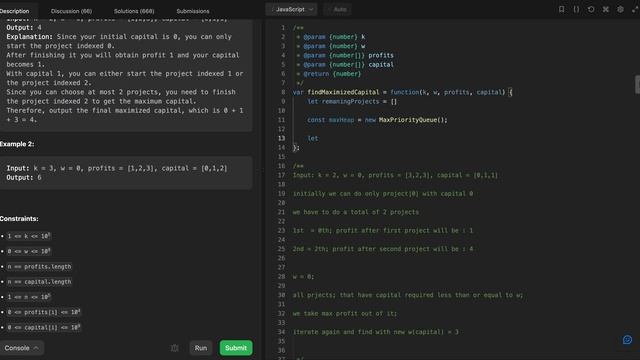
Task: Click comment 'we take max profit out of it;'
Action: [344, 313]
